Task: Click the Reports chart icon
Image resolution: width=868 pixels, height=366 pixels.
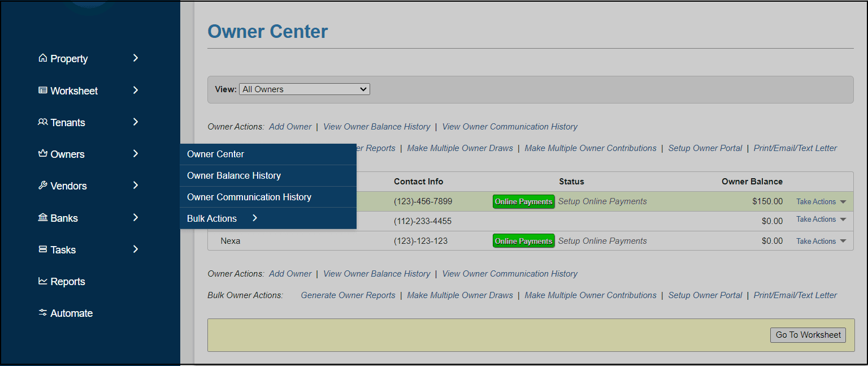Action: 42,281
